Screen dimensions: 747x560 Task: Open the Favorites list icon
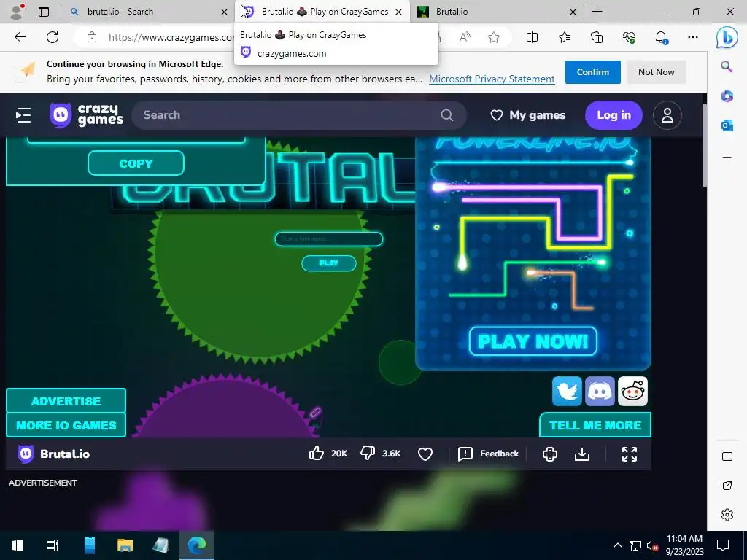(x=565, y=37)
